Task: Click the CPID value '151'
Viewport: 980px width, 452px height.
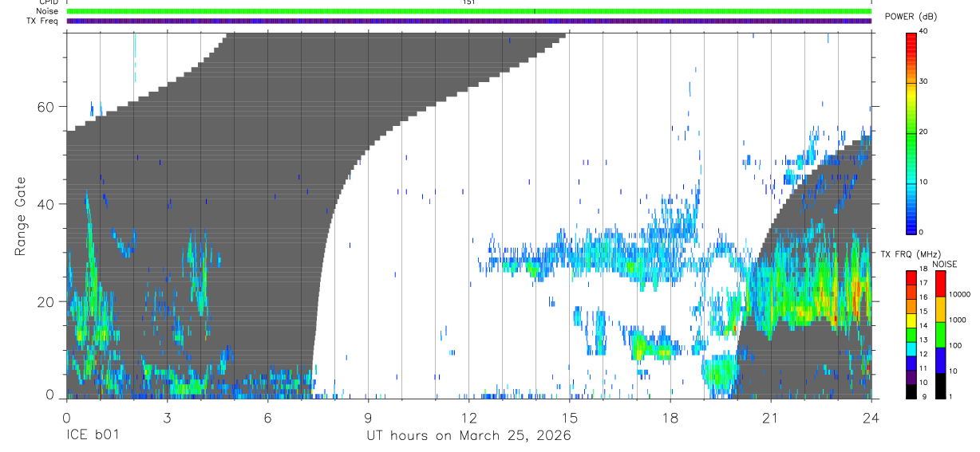Action: coord(469,2)
